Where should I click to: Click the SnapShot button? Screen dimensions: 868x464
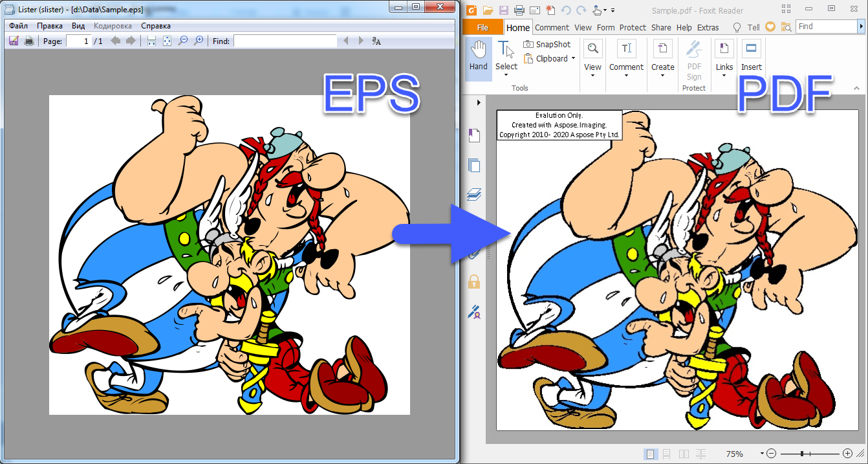tap(547, 44)
